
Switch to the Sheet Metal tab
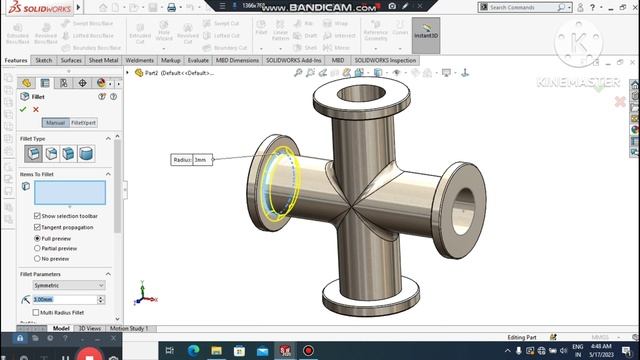(x=103, y=60)
